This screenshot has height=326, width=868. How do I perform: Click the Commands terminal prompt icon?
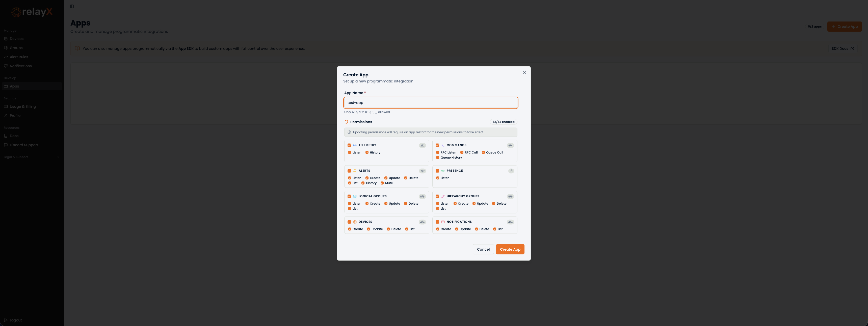(443, 145)
